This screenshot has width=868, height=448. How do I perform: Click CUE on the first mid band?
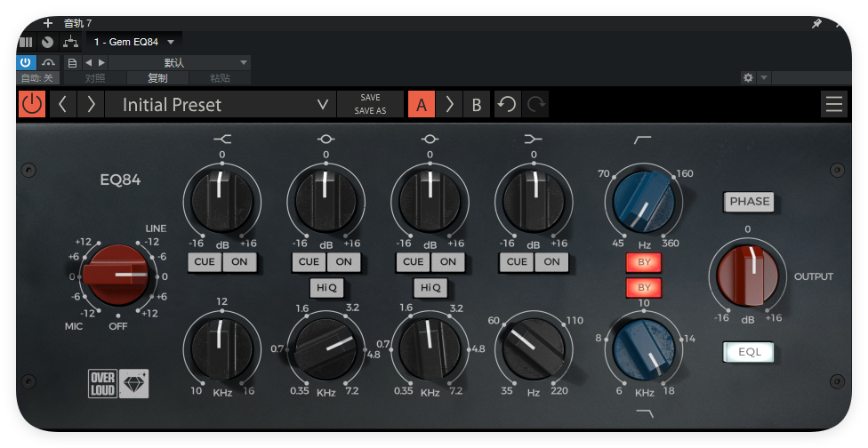309,262
